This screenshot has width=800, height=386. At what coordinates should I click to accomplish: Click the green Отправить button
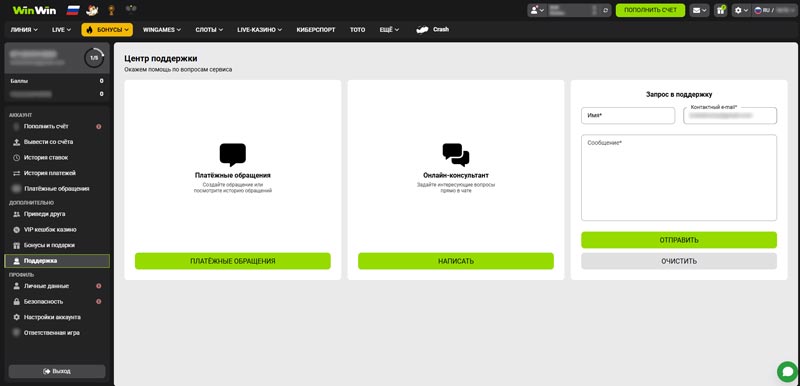coord(679,240)
